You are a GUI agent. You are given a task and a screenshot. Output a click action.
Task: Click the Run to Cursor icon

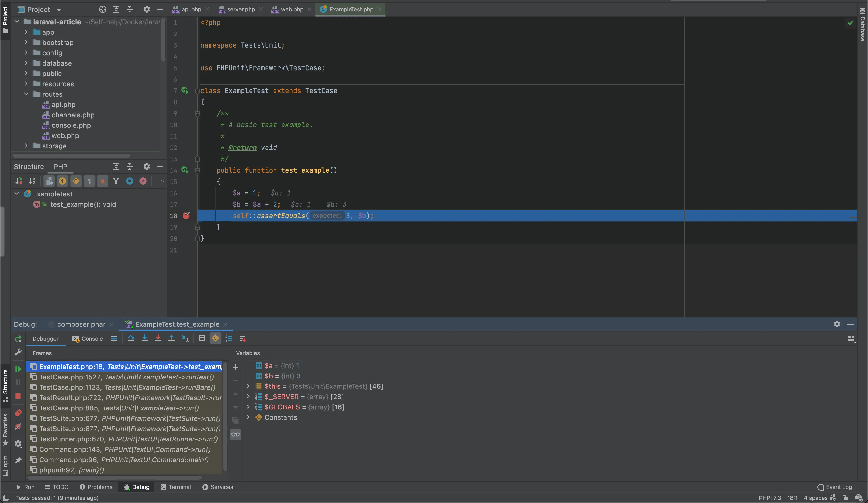tap(185, 338)
